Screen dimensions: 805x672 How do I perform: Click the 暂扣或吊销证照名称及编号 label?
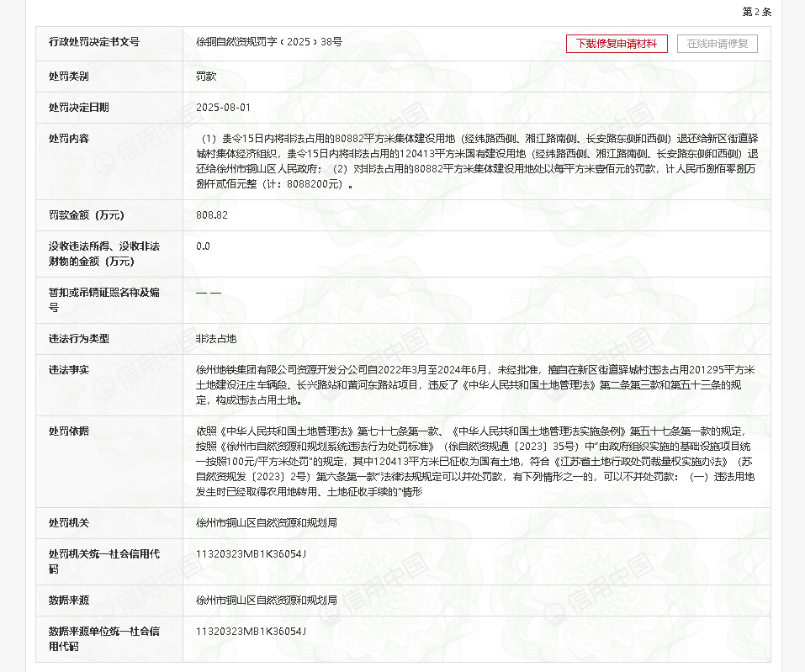(104, 299)
